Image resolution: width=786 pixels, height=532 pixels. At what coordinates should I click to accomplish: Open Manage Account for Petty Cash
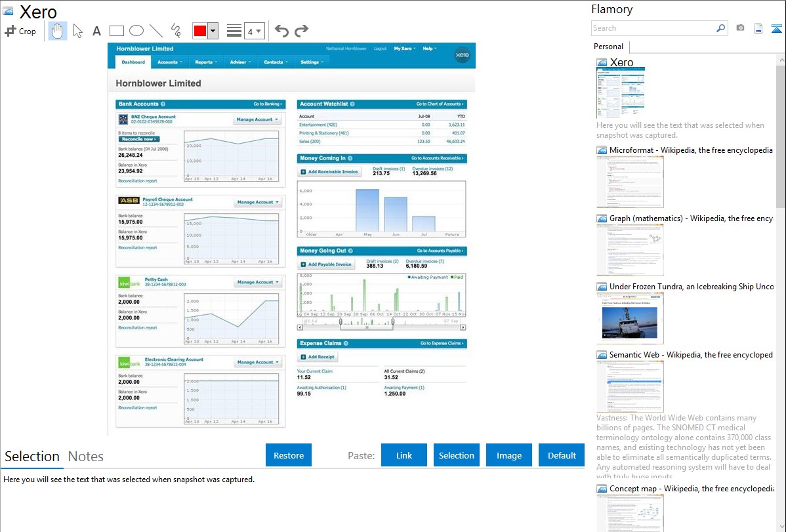click(258, 282)
